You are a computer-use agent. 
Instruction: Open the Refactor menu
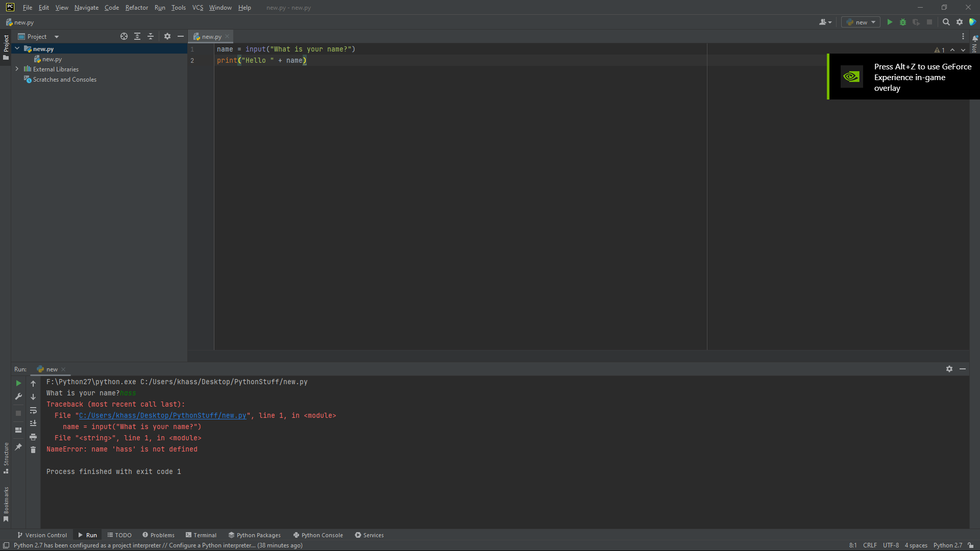[x=137, y=8]
